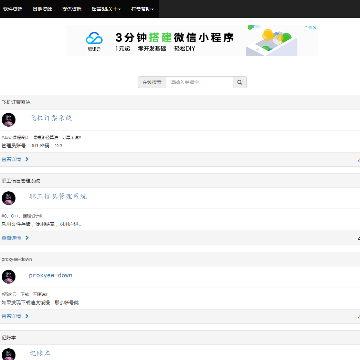Expand the fourth navigation item with dropdown arrow
Screen dimensions: 360x360
point(106,9)
